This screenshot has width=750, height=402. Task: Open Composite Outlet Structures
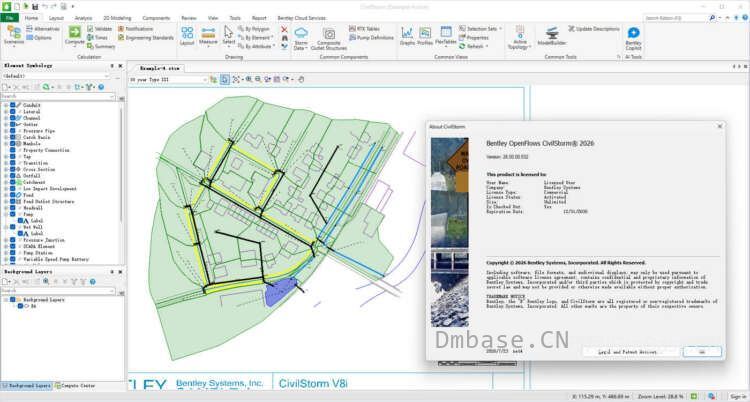coord(329,38)
